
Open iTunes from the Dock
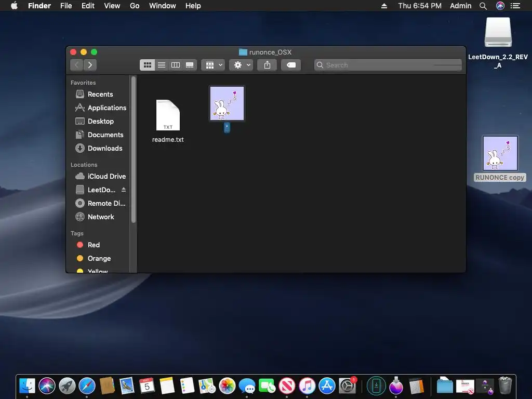pyautogui.click(x=307, y=386)
